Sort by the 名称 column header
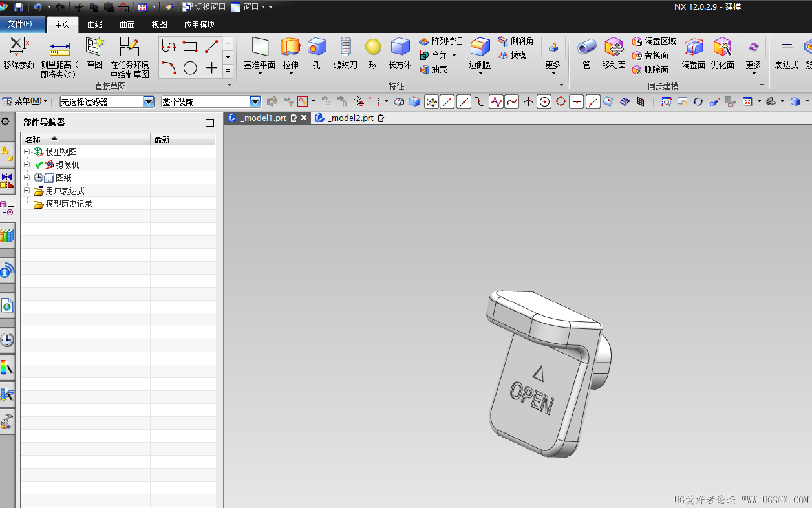Image resolution: width=812 pixels, height=508 pixels. pyautogui.click(x=33, y=140)
